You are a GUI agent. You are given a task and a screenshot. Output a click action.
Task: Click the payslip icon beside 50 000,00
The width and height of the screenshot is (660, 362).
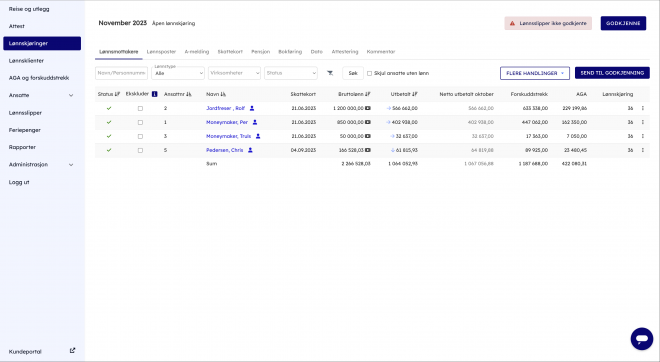(367, 136)
